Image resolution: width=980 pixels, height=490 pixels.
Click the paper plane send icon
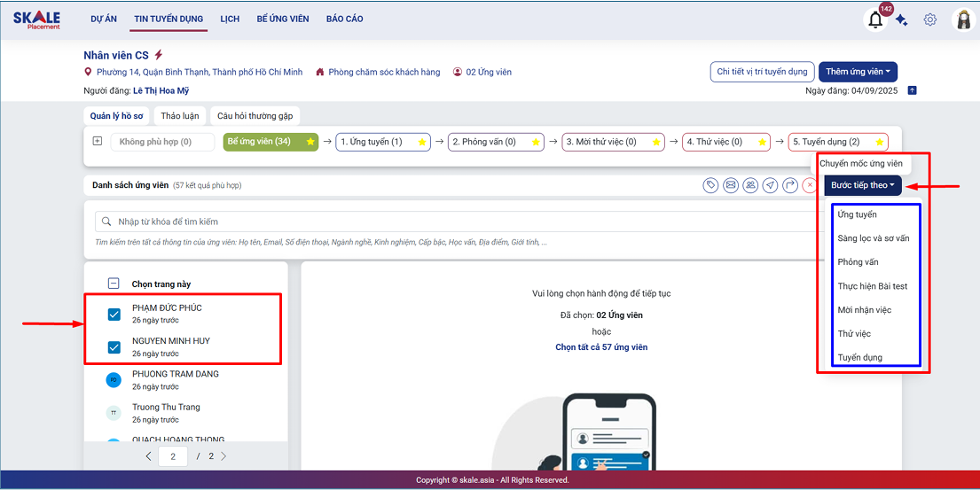tap(770, 185)
